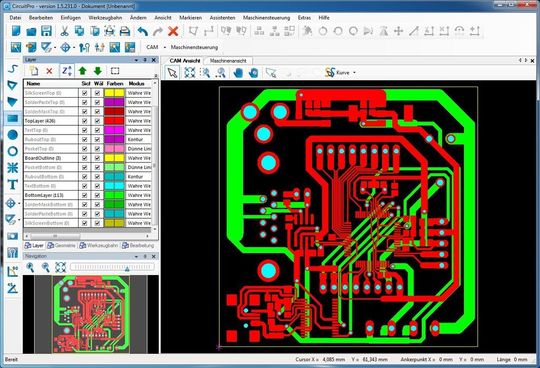This screenshot has width=540, height=368.
Task: Toggle visibility checkbox of BottomLayer
Action: tap(85, 195)
